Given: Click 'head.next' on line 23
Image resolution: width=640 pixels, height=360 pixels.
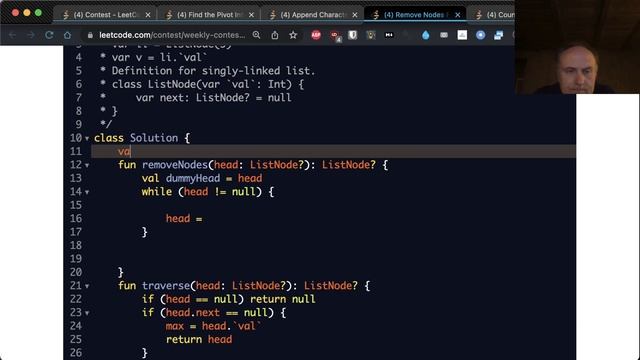Looking at the screenshot, I should pyautogui.click(x=193, y=313).
